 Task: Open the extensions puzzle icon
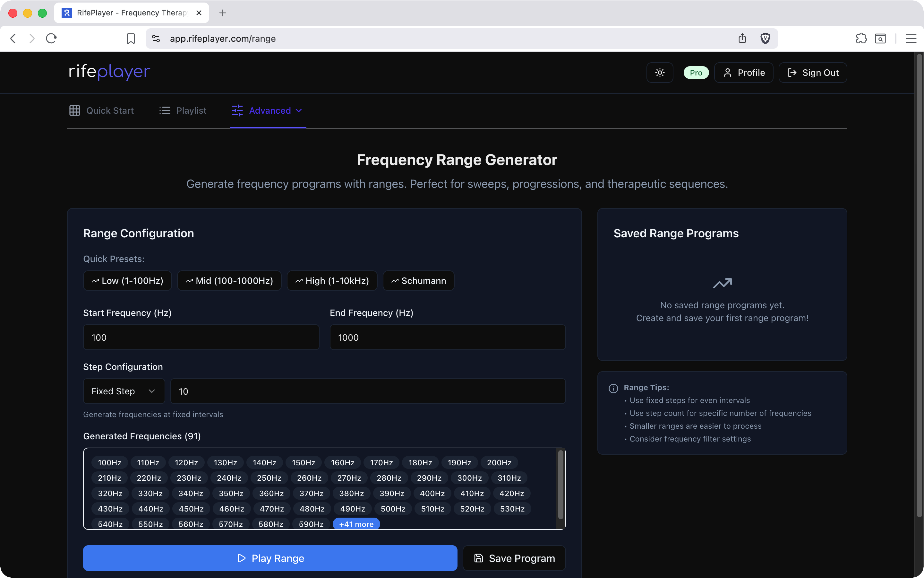tap(861, 39)
